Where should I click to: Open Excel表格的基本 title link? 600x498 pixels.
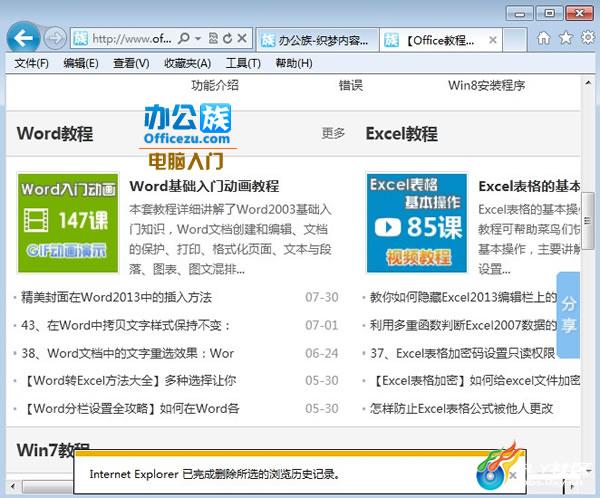click(529, 186)
